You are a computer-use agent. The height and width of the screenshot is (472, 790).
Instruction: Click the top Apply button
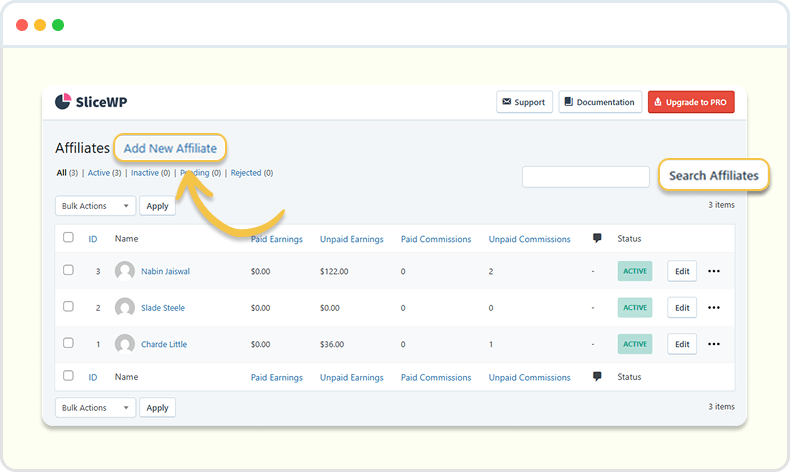pyautogui.click(x=157, y=206)
